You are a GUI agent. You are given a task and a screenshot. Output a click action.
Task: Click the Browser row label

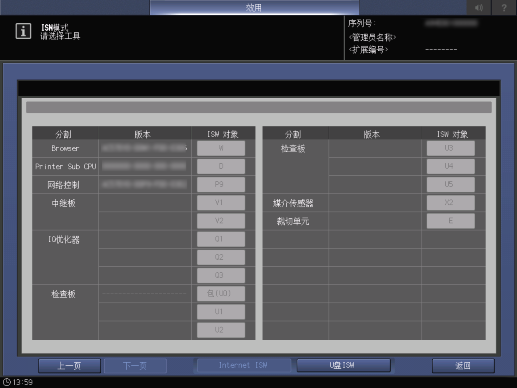click(65, 148)
